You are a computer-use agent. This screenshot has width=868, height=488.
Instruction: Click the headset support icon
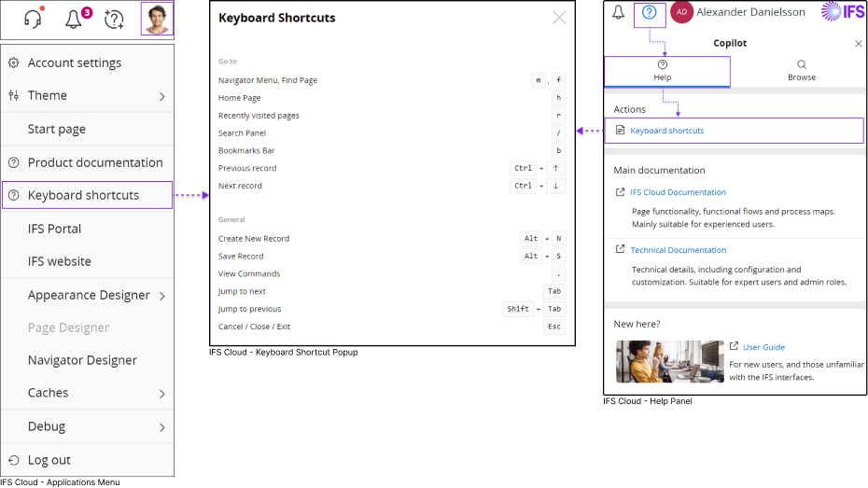coord(33,19)
